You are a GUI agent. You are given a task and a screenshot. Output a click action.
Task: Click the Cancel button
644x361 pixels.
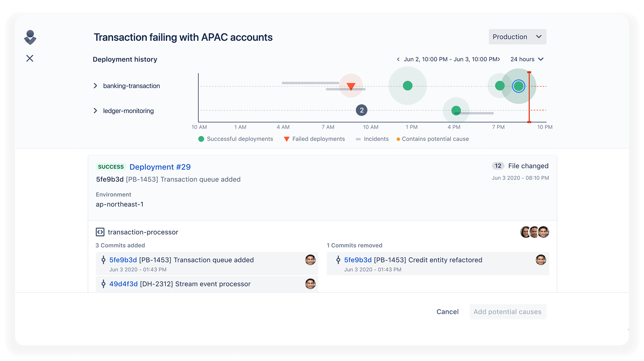447,312
